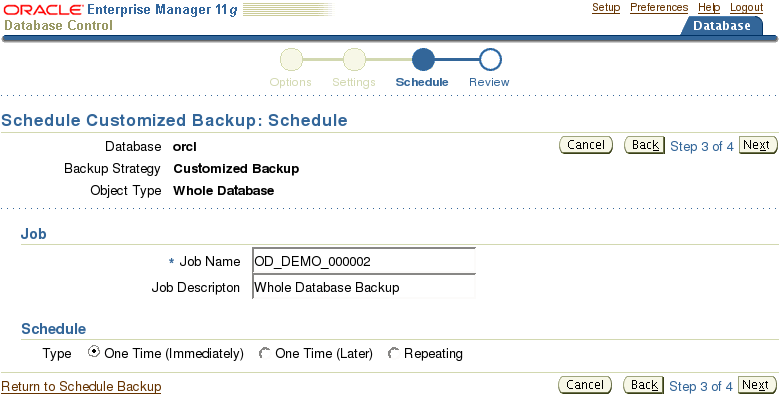Click the Schedule step filled circle

tap(423, 60)
